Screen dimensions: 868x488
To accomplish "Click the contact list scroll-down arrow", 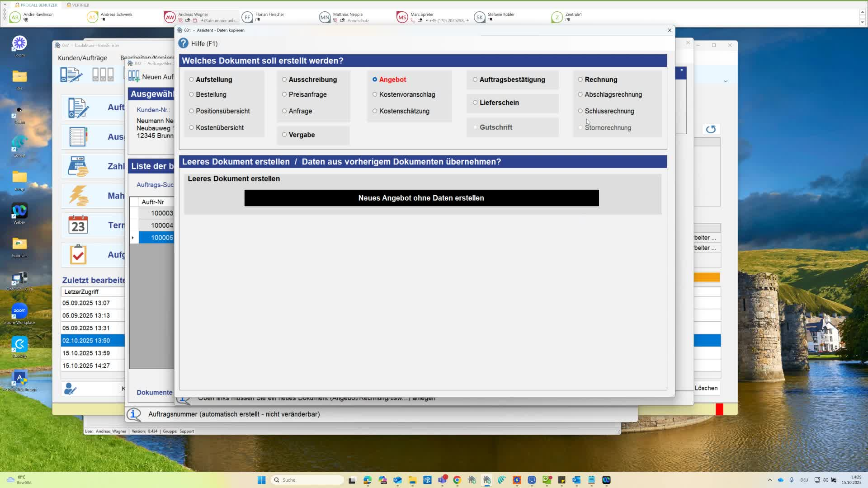I will [x=862, y=22].
